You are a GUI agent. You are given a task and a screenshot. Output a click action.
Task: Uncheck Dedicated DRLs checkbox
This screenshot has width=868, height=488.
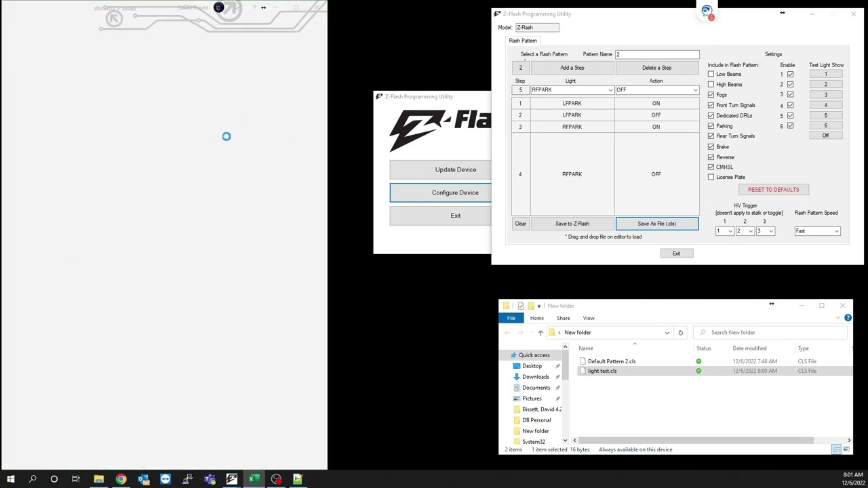coord(711,115)
